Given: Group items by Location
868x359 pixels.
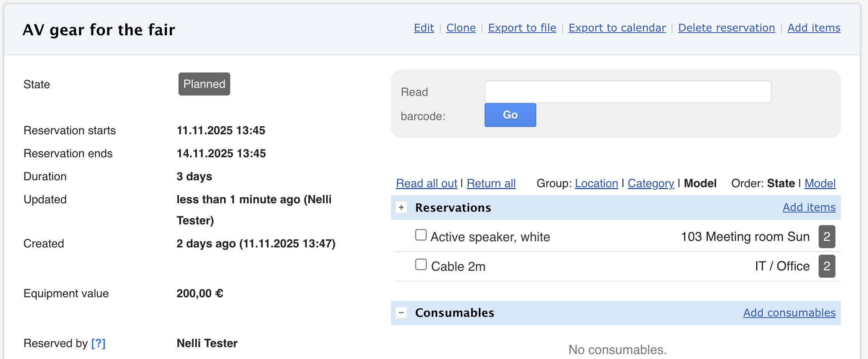Looking at the screenshot, I should pyautogui.click(x=596, y=183).
